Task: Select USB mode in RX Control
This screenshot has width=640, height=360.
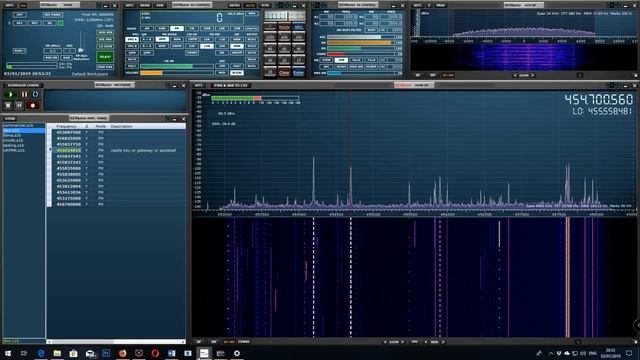Action: coord(237,29)
